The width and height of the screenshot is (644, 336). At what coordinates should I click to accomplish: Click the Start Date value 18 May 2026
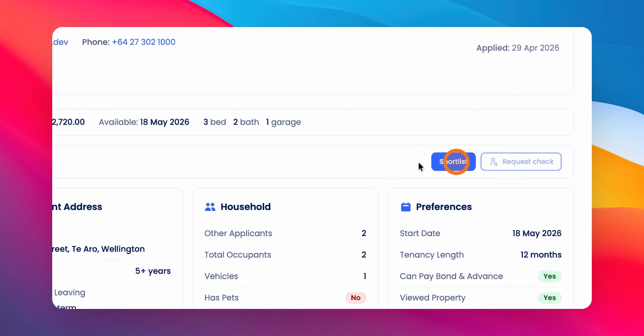[537, 233]
